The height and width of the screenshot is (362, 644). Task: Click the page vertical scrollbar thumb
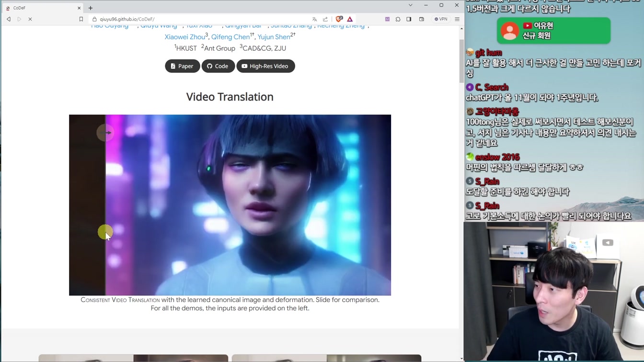461,61
